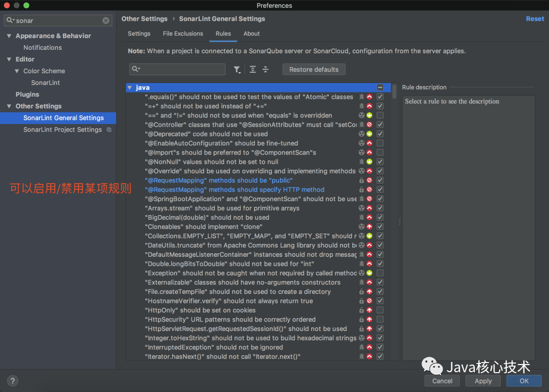549x392 pixels.
Task: Collapse the Appearance & Behavior tree node
Action: point(9,36)
